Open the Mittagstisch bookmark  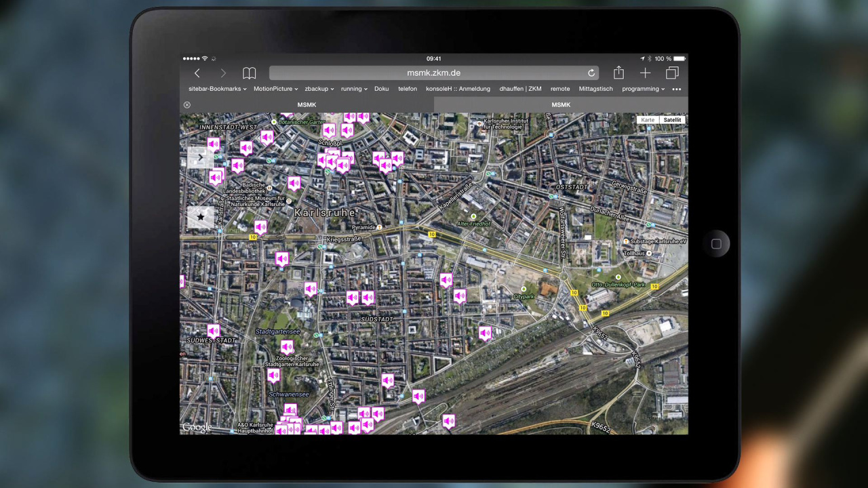(595, 89)
